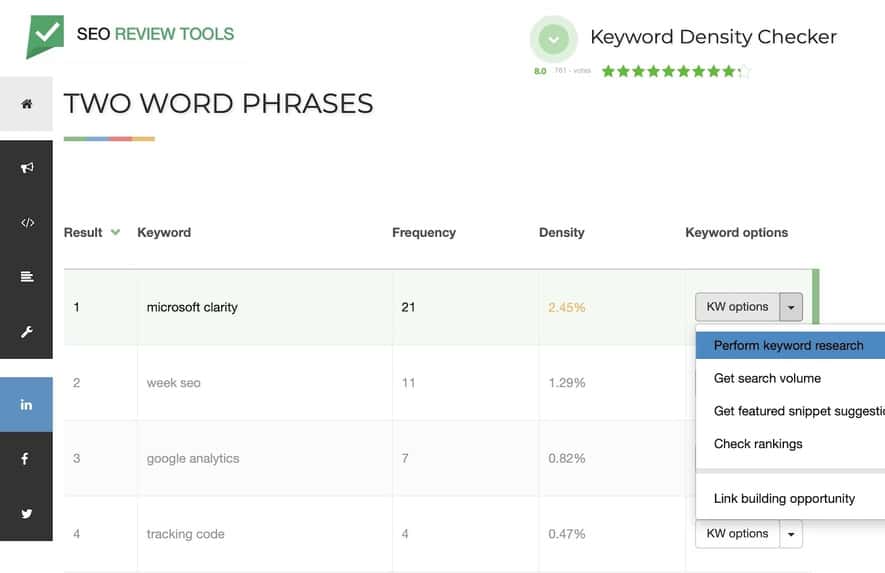Click the 8.0 rating score
885x573 pixels.
coord(540,71)
